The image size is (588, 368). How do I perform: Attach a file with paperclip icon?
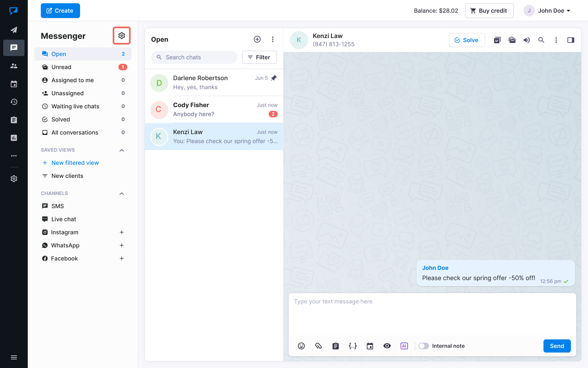[318, 346]
